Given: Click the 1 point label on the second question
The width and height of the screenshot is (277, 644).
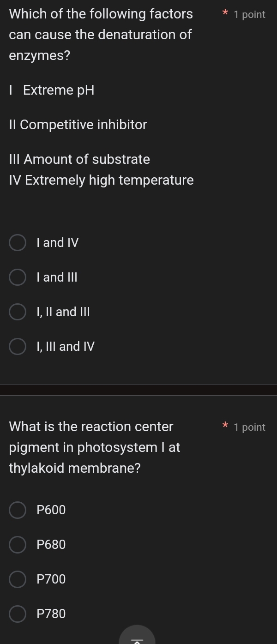Looking at the screenshot, I should (250, 427).
